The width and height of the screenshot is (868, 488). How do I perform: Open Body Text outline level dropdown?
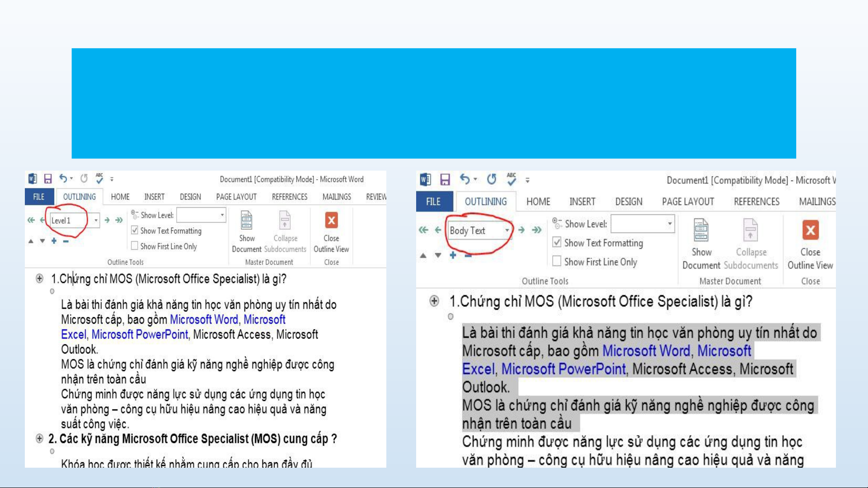point(507,231)
